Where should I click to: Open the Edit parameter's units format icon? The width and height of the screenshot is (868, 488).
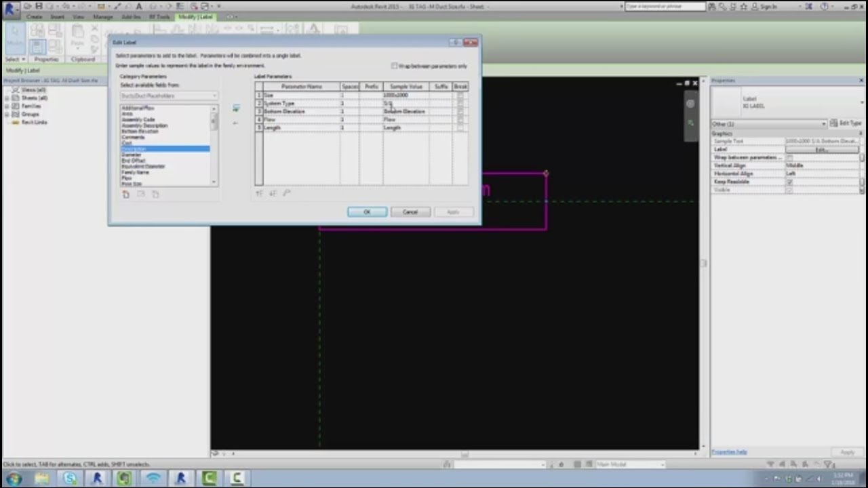285,194
